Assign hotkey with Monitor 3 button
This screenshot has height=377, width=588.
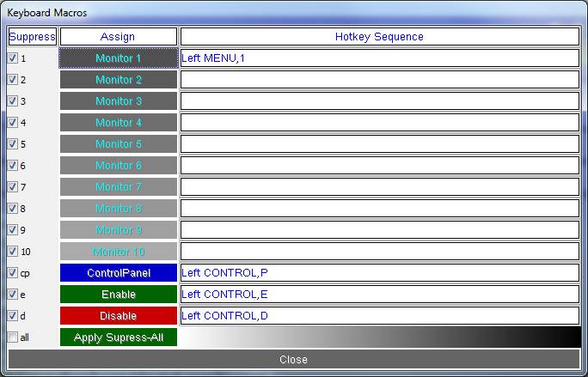click(x=119, y=100)
